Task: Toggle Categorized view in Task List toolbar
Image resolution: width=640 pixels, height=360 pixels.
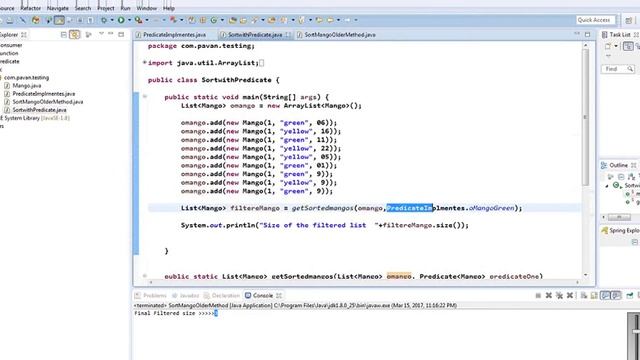Action: [628, 46]
